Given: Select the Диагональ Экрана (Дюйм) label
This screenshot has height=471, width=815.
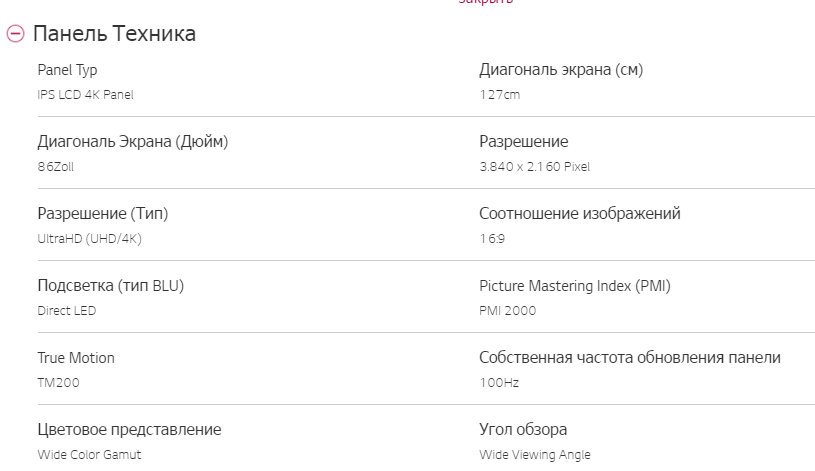Looking at the screenshot, I should [x=132, y=142].
